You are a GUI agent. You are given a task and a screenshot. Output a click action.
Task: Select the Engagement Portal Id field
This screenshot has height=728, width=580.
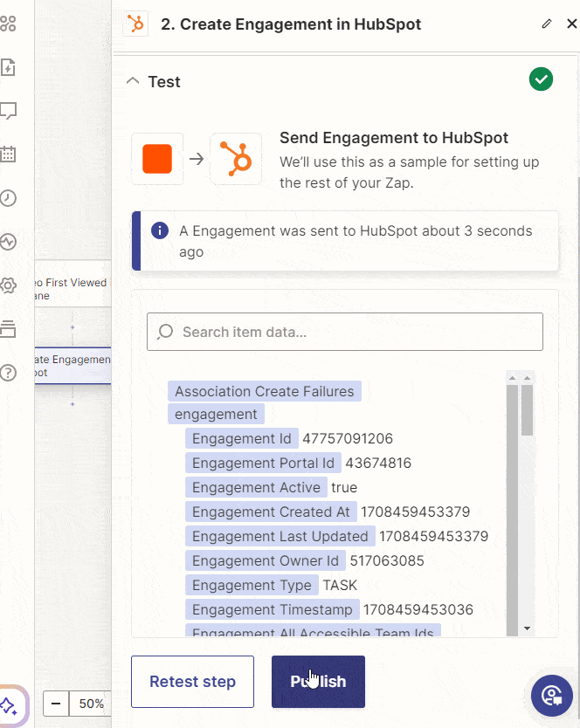coord(263,463)
